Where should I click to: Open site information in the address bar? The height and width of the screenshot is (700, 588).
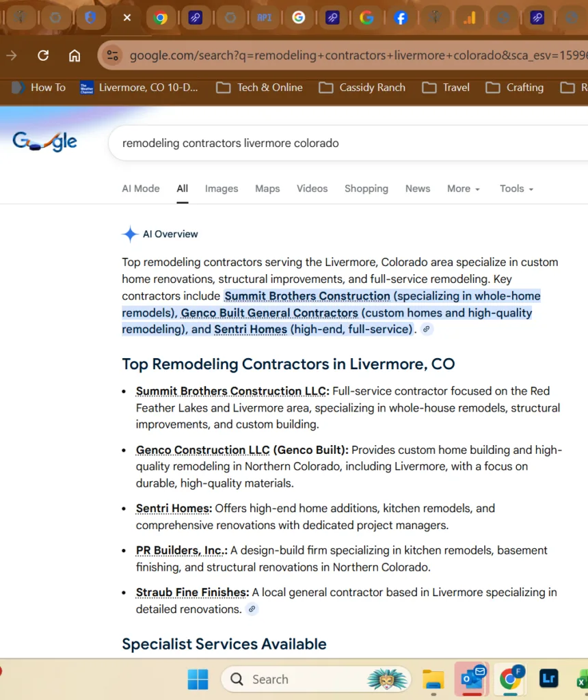coord(113,55)
